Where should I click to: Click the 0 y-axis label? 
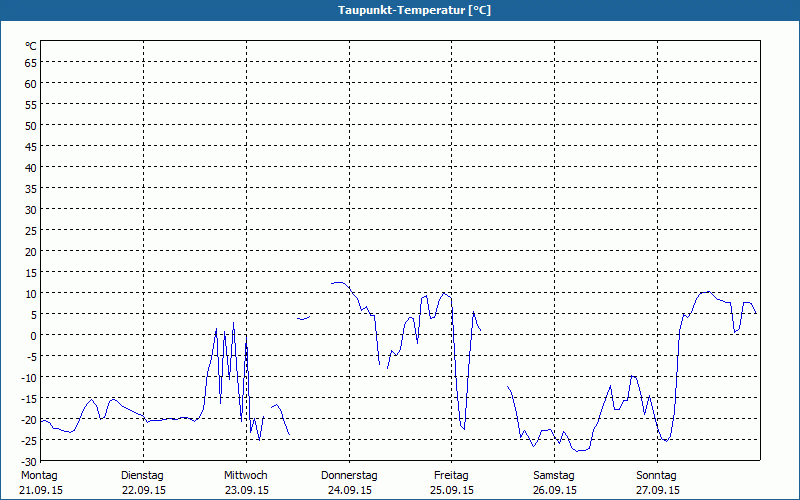(34, 336)
